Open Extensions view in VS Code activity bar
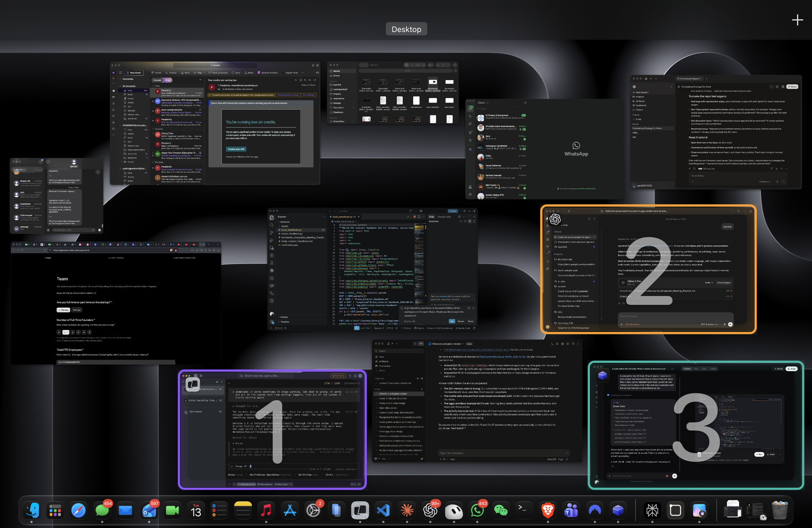Viewport: 812px width, 528px height. (271, 255)
